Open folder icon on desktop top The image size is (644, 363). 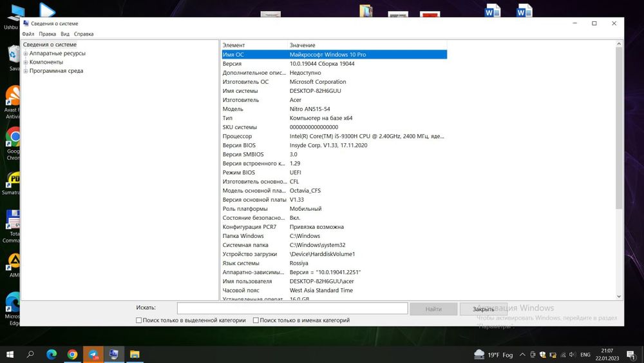click(x=366, y=11)
